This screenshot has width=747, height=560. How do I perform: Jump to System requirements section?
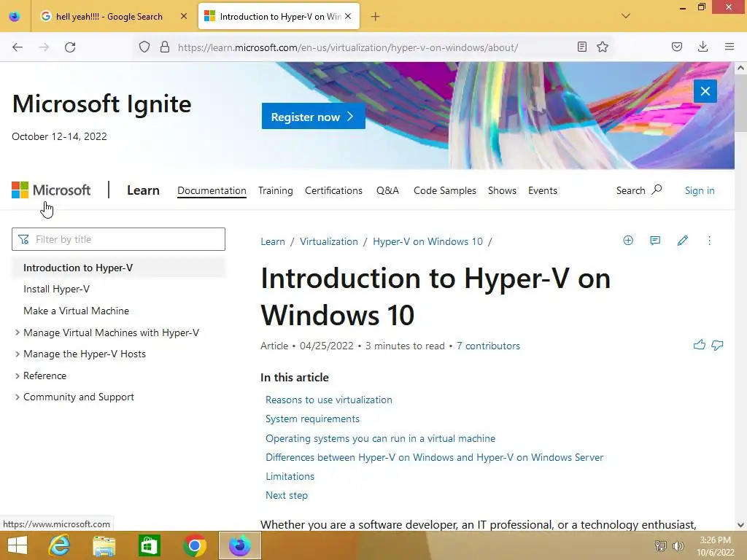pyautogui.click(x=312, y=419)
